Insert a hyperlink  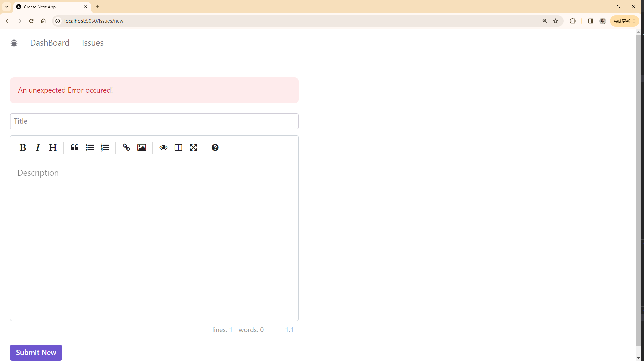pyautogui.click(x=126, y=147)
